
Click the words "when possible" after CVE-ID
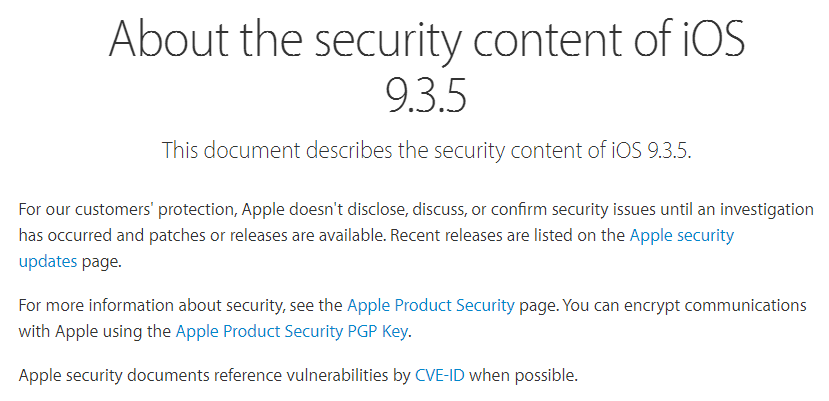(x=523, y=376)
